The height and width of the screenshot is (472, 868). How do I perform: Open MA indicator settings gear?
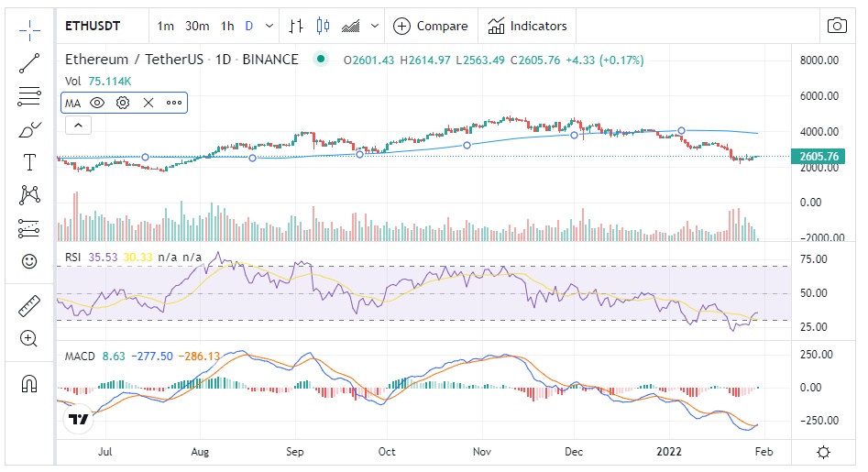(x=123, y=103)
